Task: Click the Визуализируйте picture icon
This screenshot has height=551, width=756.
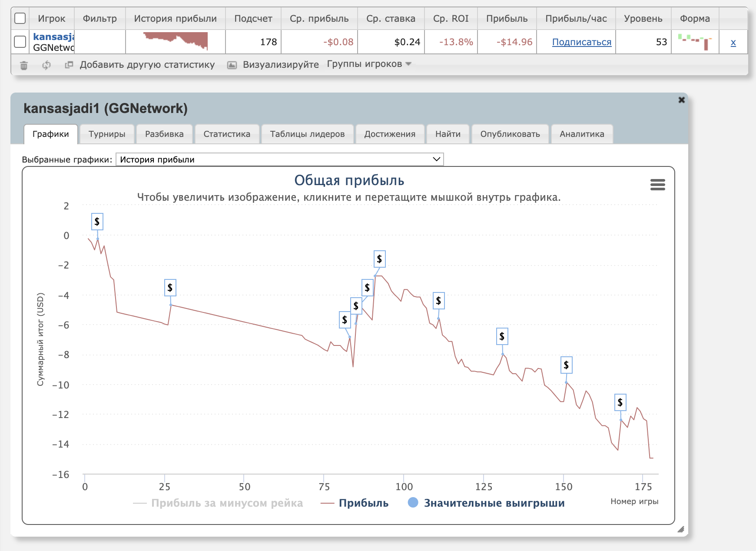Action: 232,65
